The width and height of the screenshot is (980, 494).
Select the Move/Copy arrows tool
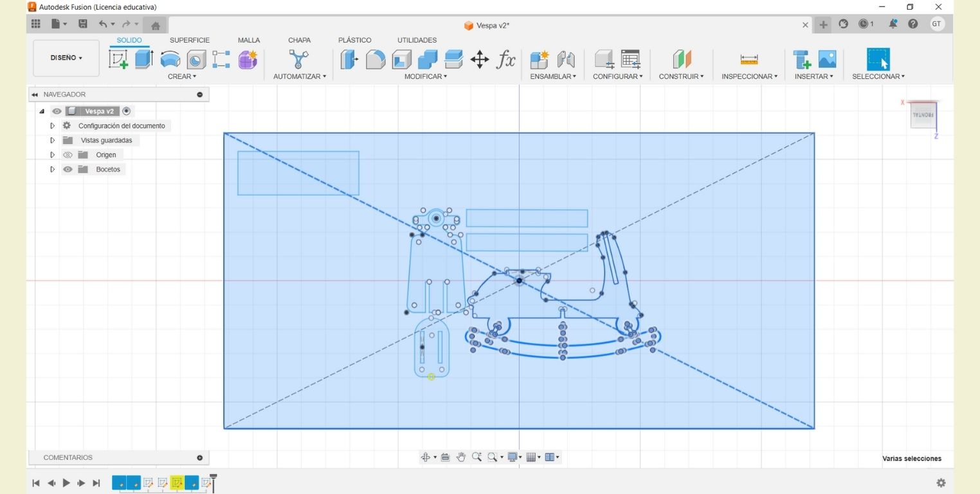click(480, 60)
